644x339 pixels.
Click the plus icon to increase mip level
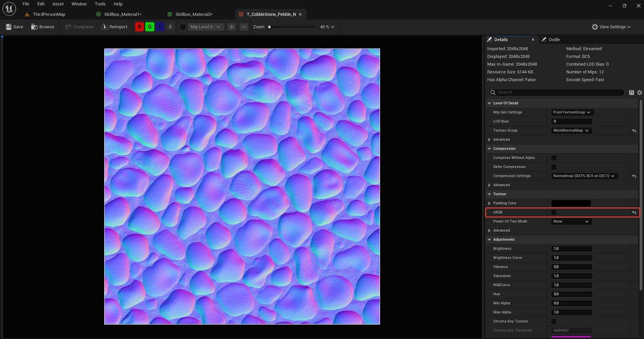tap(232, 27)
